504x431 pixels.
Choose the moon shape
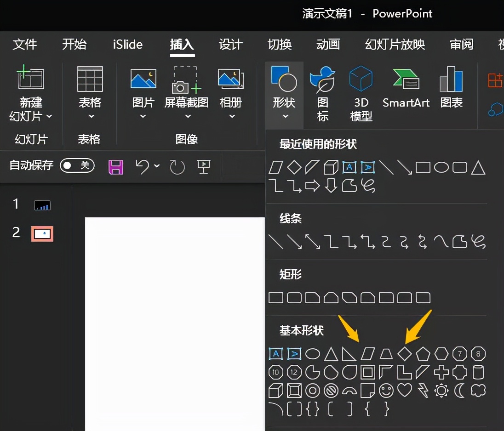(460, 391)
